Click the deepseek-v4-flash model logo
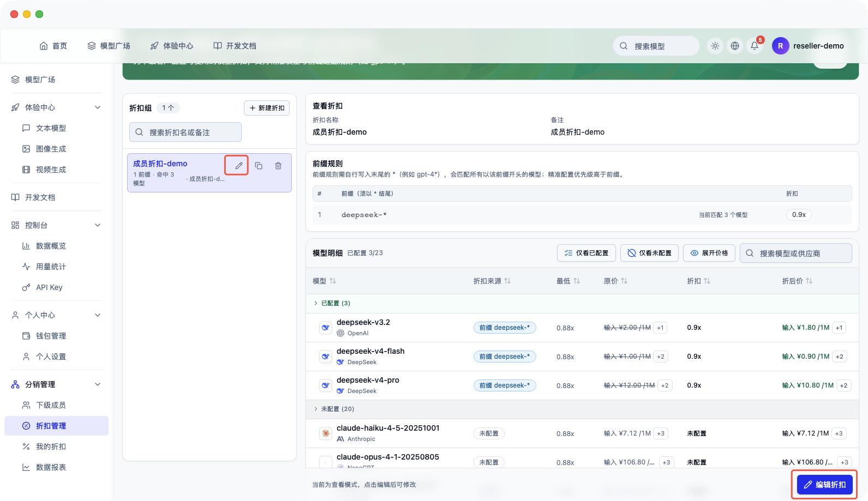This screenshot has height=501, width=868. [326, 357]
